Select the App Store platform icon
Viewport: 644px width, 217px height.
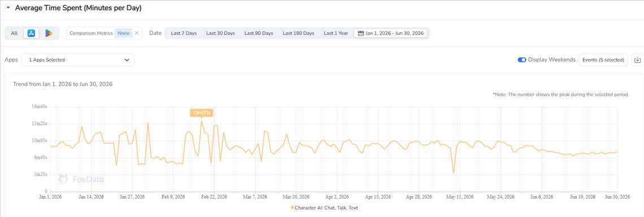(31, 33)
